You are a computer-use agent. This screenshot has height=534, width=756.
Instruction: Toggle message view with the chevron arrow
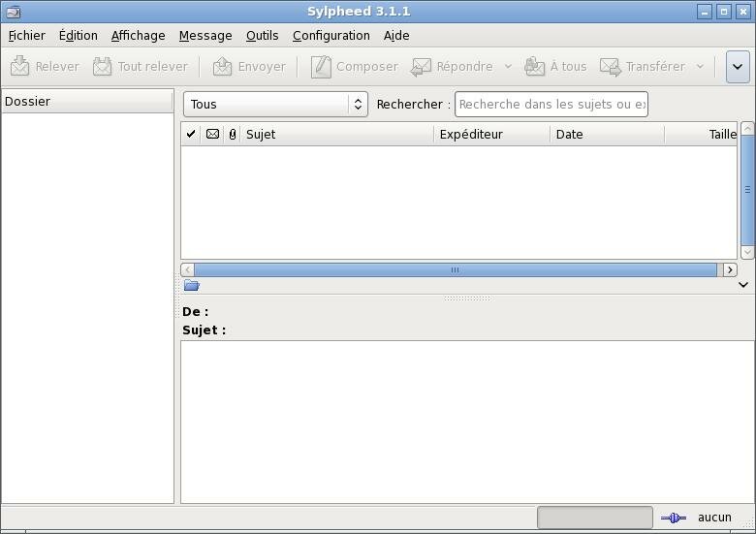743,285
